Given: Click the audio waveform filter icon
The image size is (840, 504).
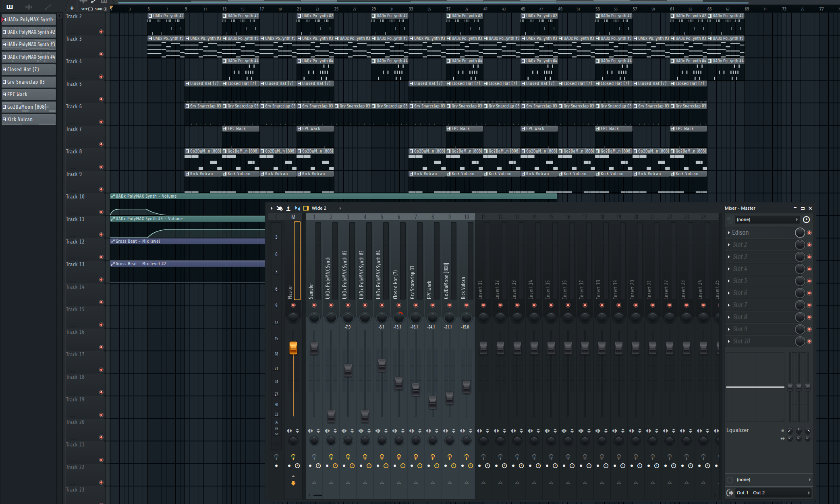Looking at the screenshot, I should (x=29, y=7).
